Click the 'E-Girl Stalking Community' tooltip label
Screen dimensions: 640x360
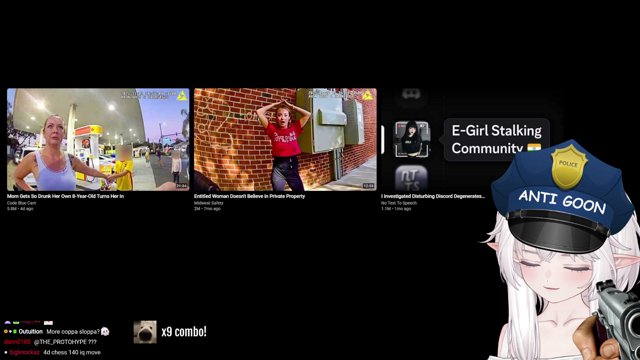[x=496, y=140]
